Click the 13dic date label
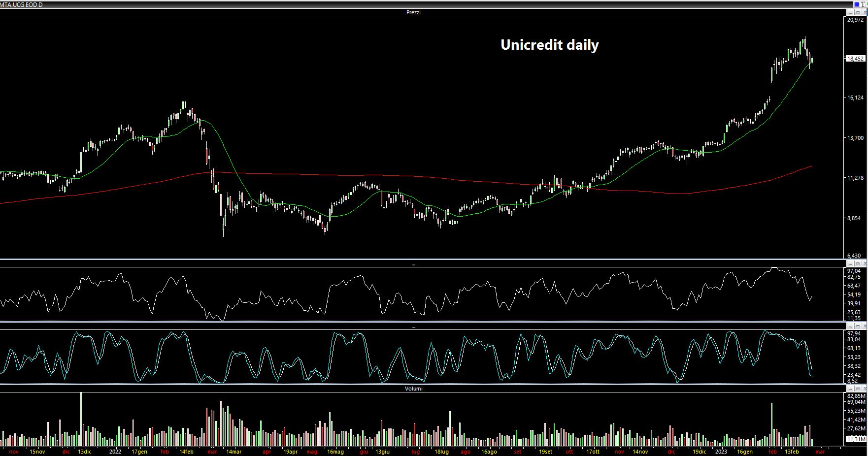 click(x=84, y=452)
